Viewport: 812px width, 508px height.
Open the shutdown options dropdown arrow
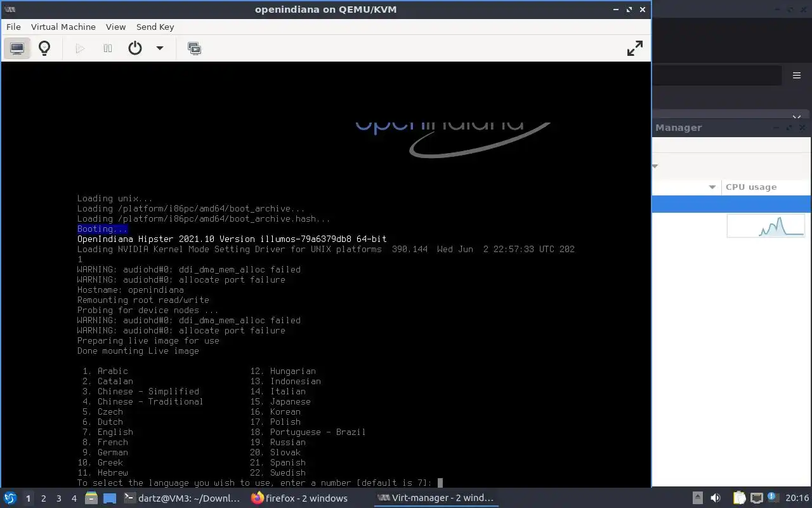click(x=160, y=48)
